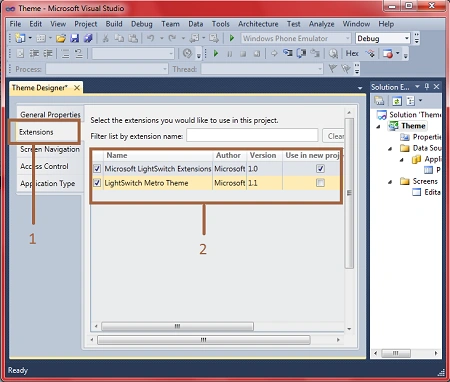Open the File menu
450x382 pixels.
[x=15, y=24]
